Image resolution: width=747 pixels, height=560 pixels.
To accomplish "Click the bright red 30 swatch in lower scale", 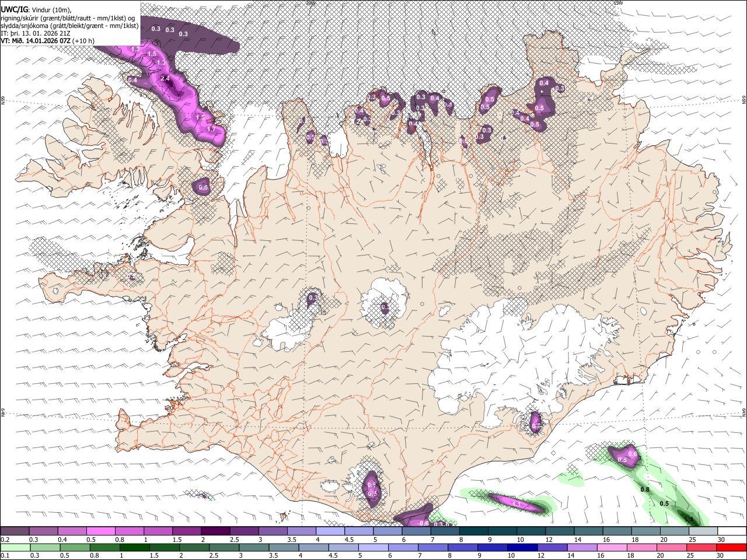I will 731,547.
